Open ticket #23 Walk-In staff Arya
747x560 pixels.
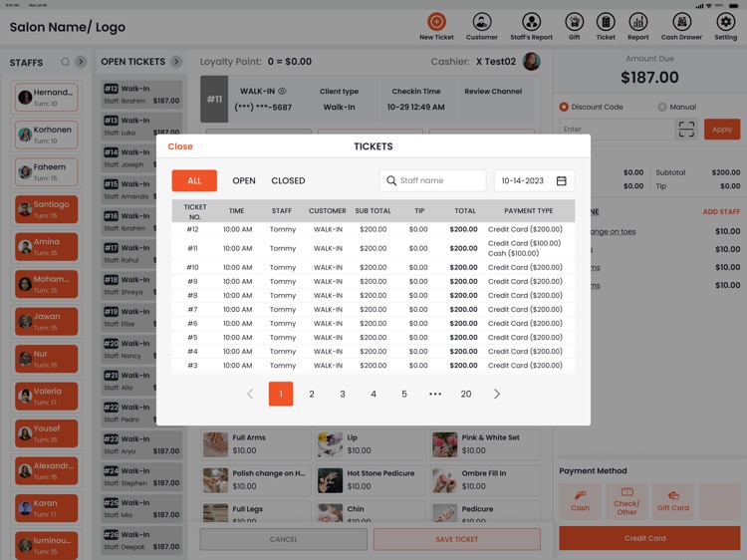click(x=142, y=444)
